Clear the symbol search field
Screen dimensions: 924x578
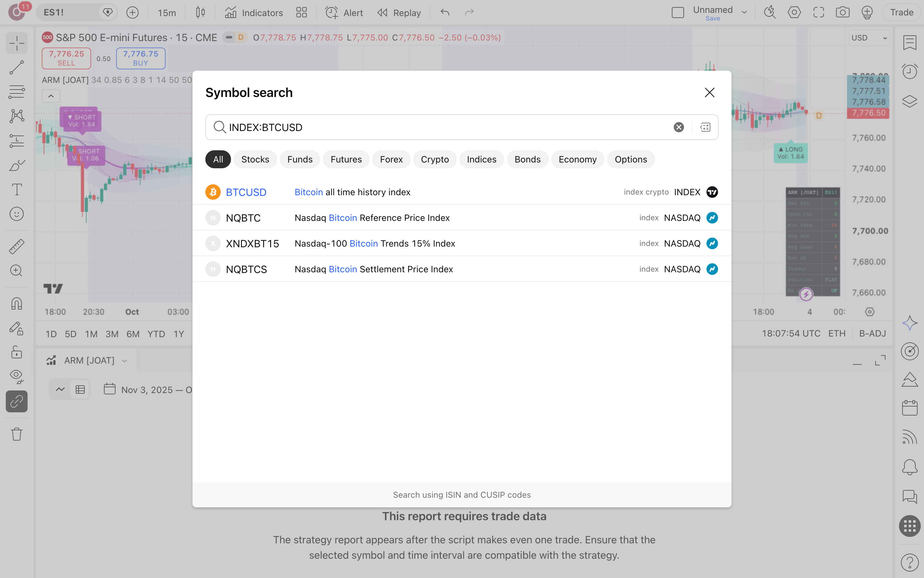(x=679, y=127)
